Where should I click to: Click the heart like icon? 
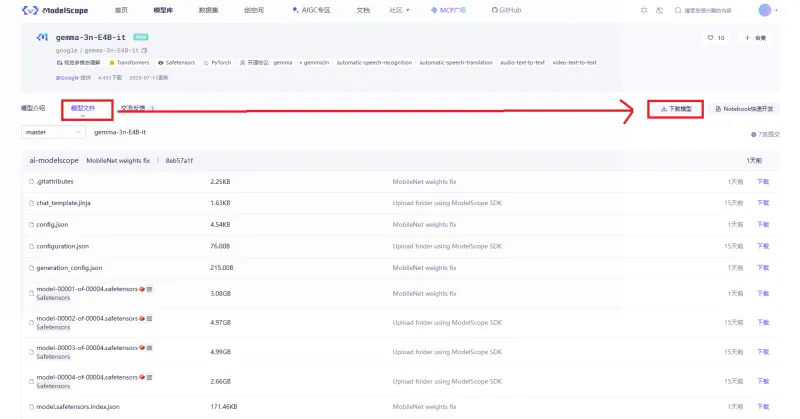[x=710, y=38]
